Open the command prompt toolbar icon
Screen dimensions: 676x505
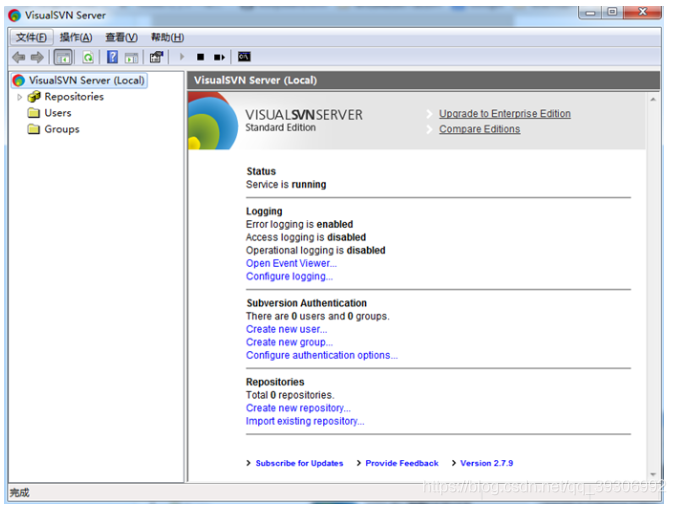click(x=244, y=56)
